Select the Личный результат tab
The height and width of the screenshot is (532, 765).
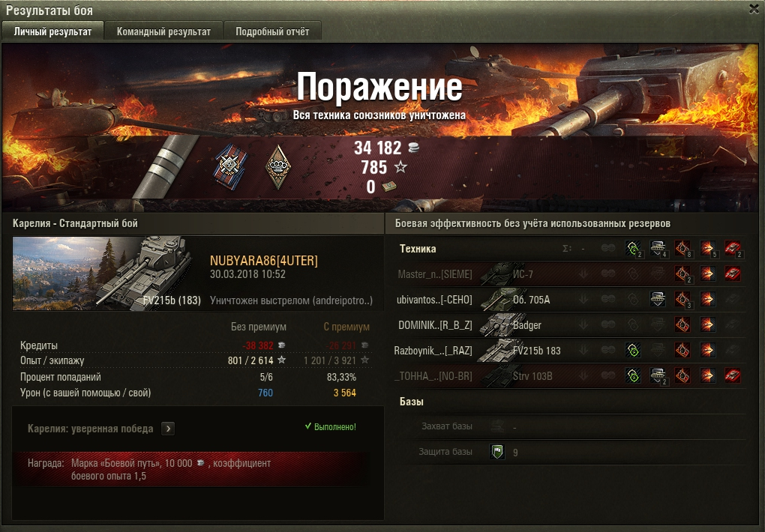(x=52, y=31)
